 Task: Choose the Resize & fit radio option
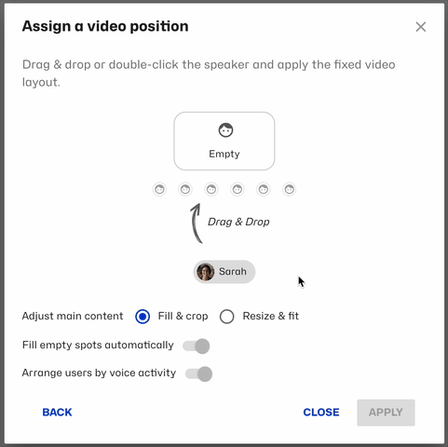227,316
